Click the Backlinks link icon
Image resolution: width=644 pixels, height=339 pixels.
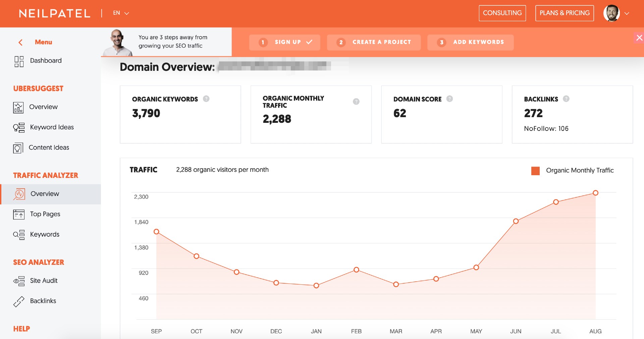pos(19,301)
